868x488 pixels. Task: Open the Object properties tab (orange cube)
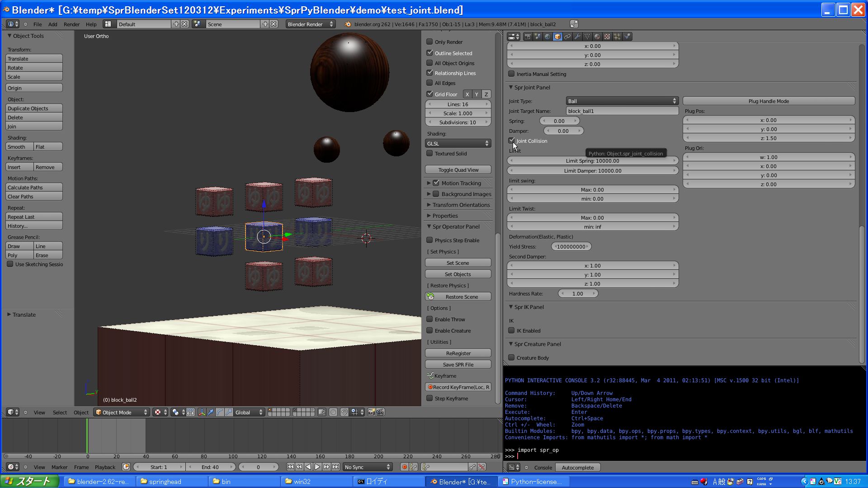coord(557,37)
